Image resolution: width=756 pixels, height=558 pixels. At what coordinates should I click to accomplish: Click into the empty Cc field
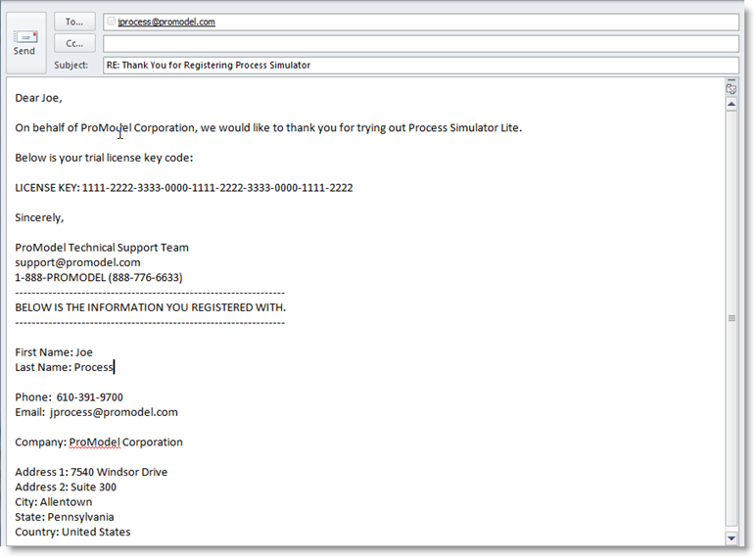tap(420, 43)
